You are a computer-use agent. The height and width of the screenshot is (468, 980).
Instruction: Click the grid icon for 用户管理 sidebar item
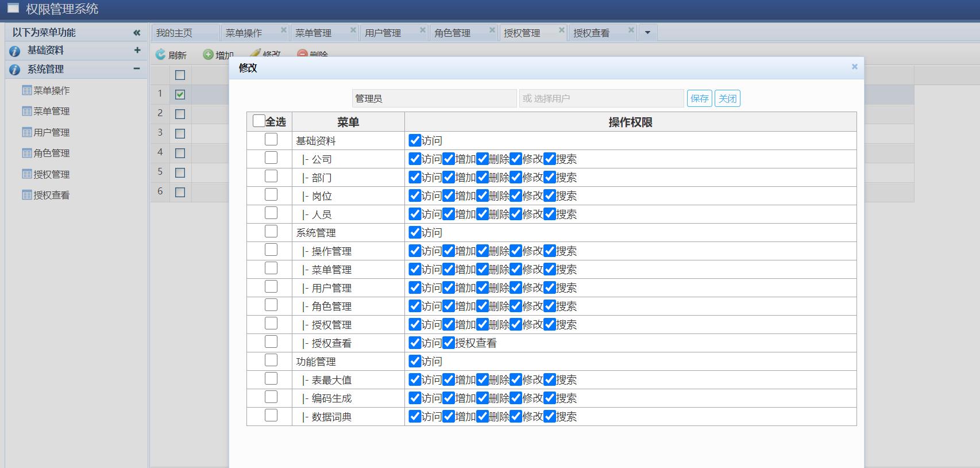tap(26, 132)
